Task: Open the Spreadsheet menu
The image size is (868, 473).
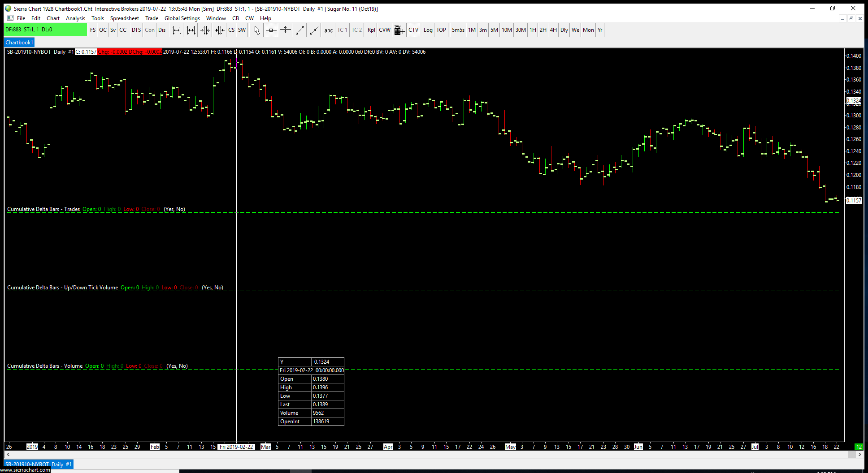Action: tap(125, 18)
